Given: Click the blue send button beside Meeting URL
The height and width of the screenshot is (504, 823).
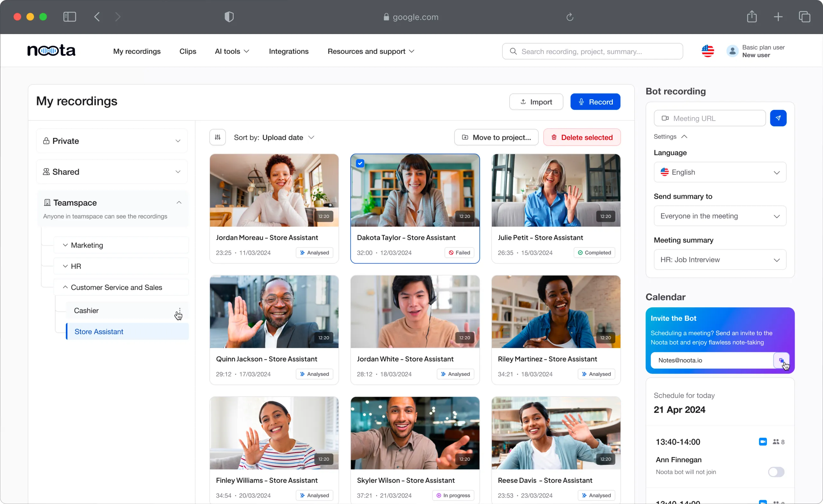Looking at the screenshot, I should (x=778, y=118).
